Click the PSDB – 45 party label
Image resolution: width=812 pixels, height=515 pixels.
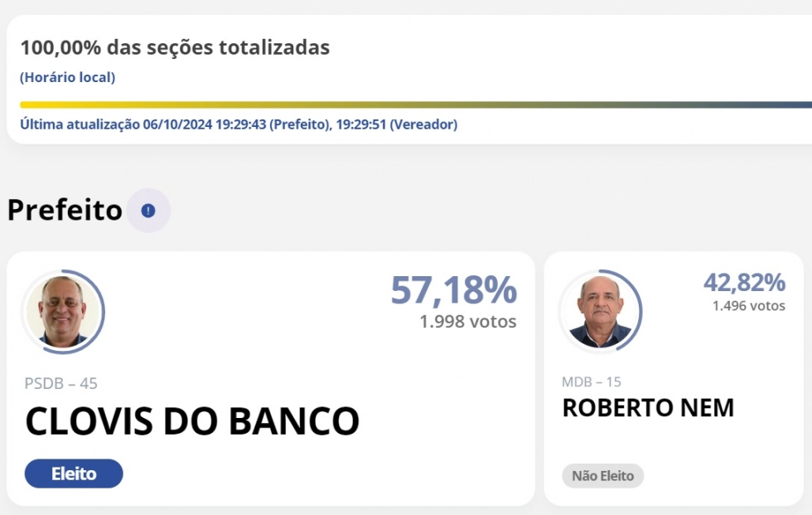[x=61, y=383]
